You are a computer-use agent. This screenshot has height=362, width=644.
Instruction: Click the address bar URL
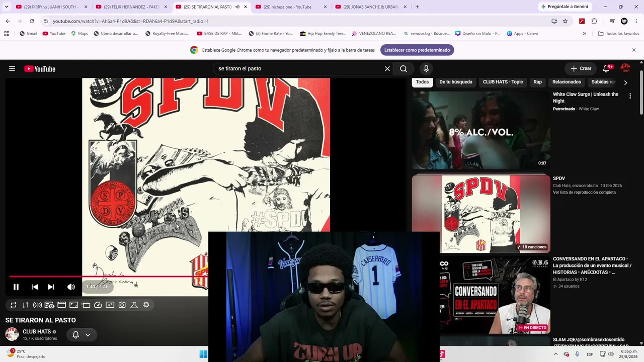click(131, 21)
